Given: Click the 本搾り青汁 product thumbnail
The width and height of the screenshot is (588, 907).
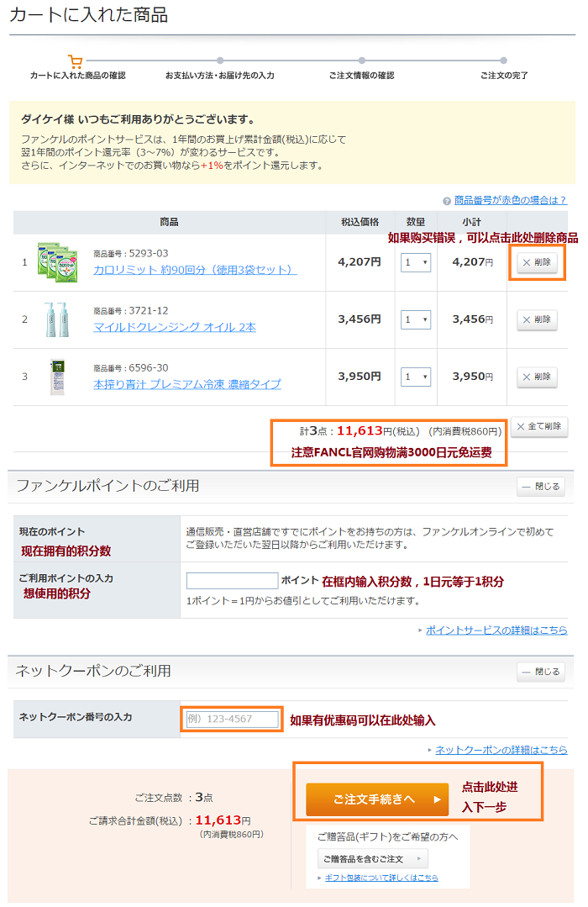Looking at the screenshot, I should click(57, 377).
